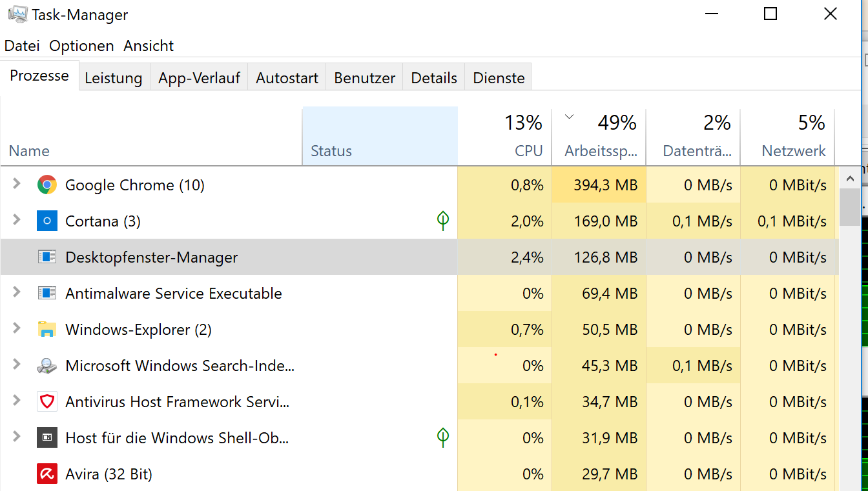The height and width of the screenshot is (491, 868).
Task: Click the Antivirus Host Framework shield icon
Action: (47, 401)
